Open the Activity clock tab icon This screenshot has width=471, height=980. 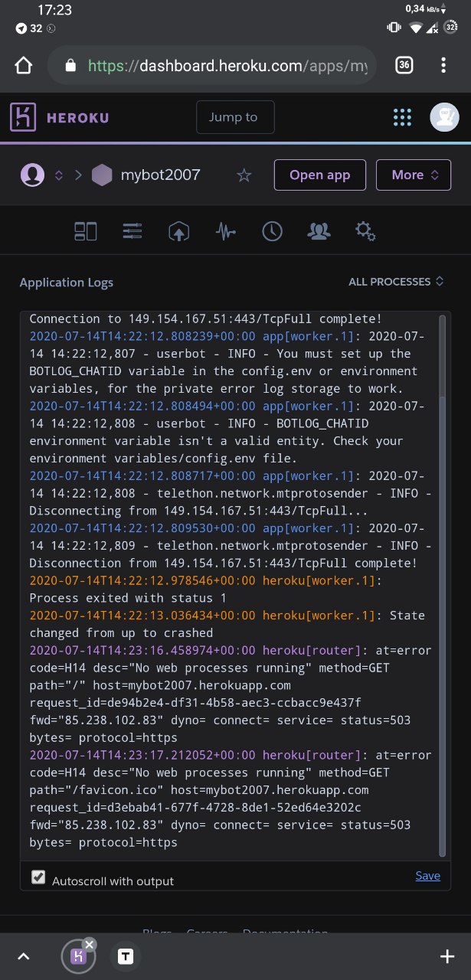[272, 231]
